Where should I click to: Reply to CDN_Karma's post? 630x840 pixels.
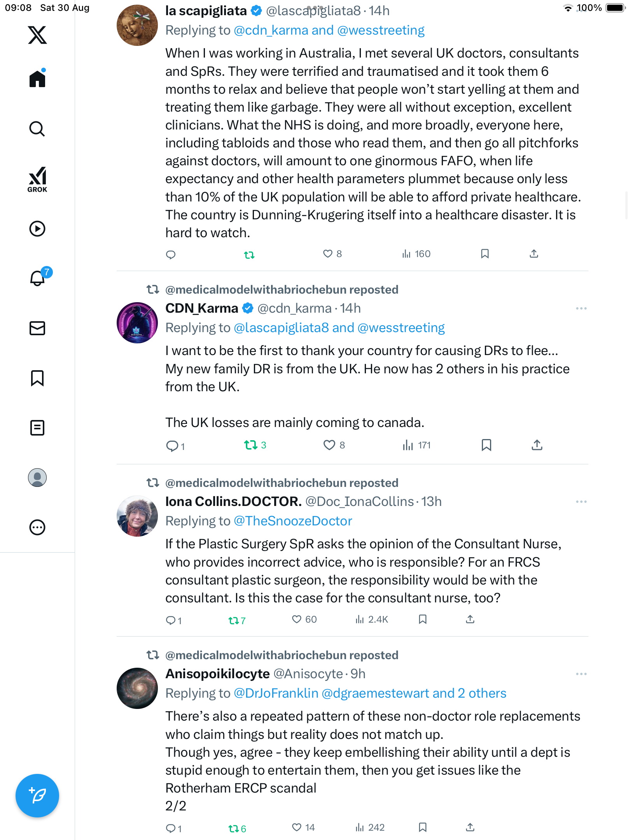coord(171,445)
